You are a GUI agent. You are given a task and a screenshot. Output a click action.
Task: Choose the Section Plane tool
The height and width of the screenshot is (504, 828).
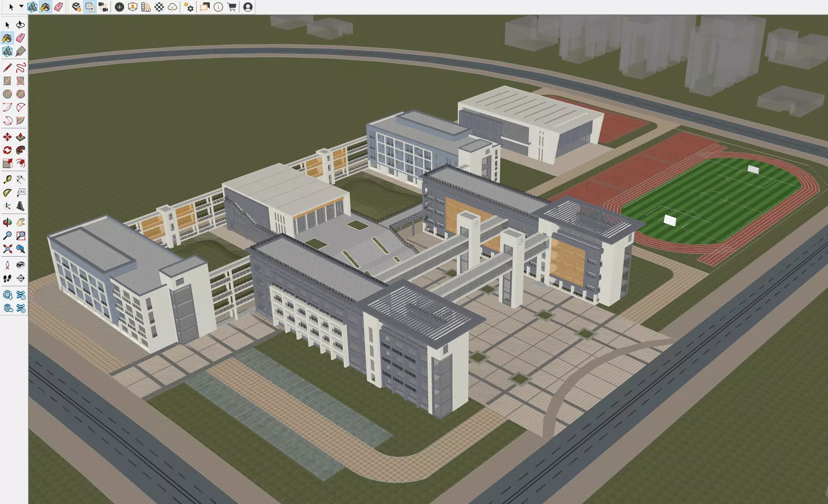pyautogui.click(x=20, y=279)
